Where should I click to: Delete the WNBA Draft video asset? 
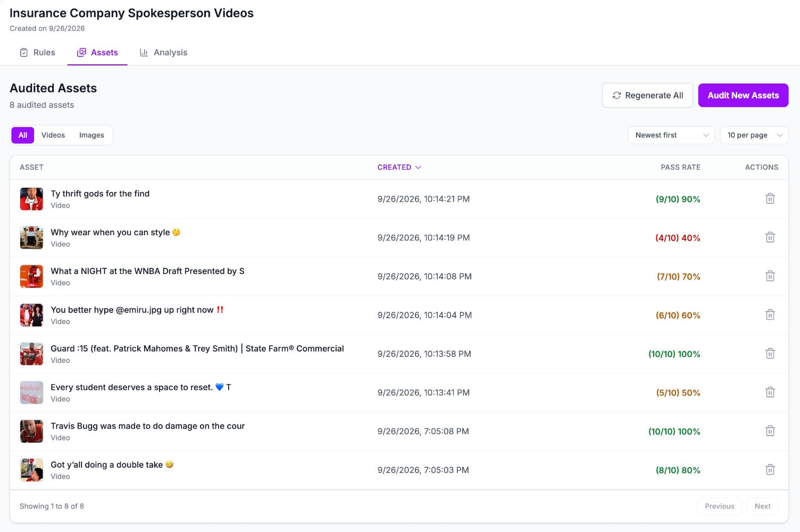[x=770, y=276]
